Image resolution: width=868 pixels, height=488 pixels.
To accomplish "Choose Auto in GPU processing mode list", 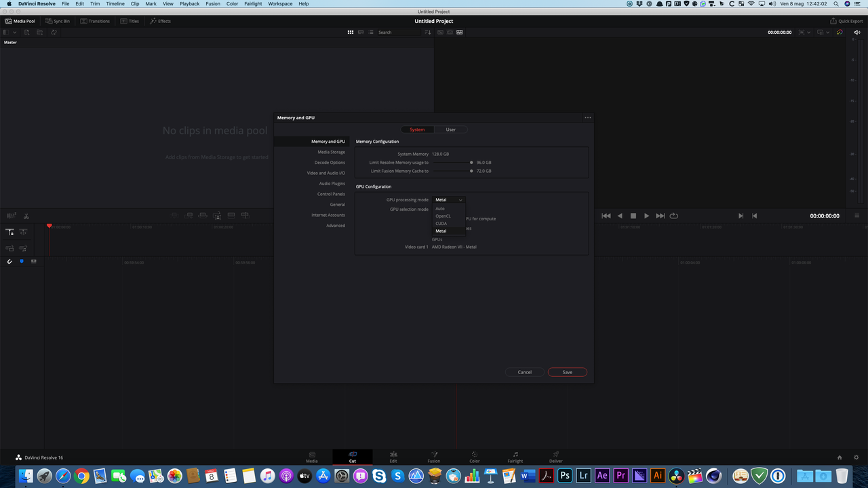I will [449, 208].
